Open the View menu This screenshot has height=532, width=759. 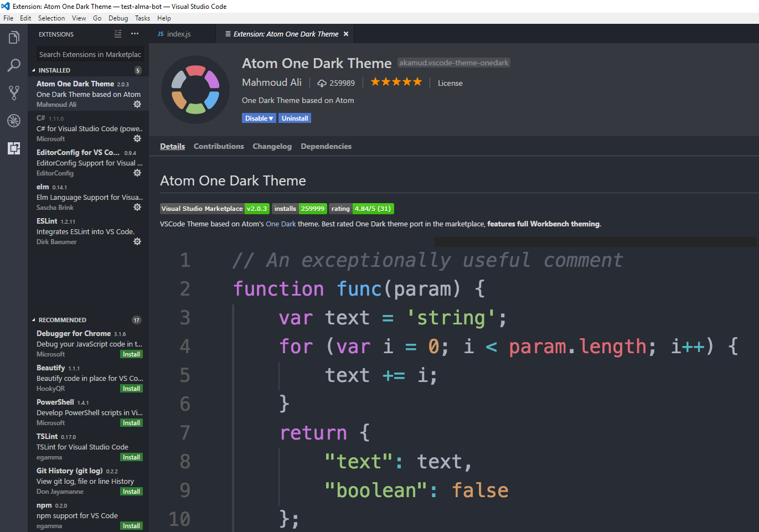tap(79, 18)
